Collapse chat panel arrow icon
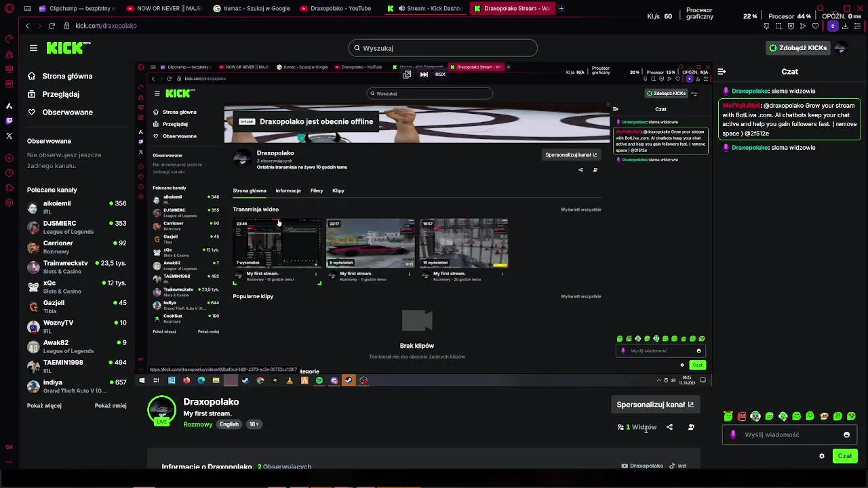 (x=722, y=71)
